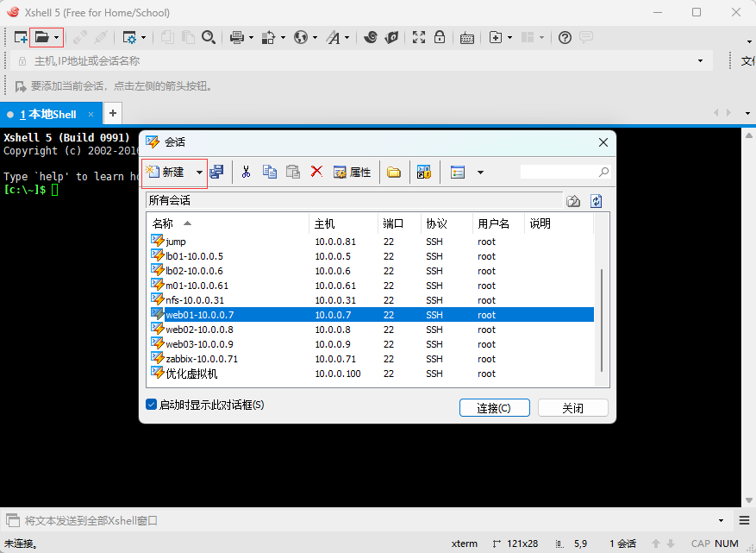Click the view mode list icon

pos(458,173)
